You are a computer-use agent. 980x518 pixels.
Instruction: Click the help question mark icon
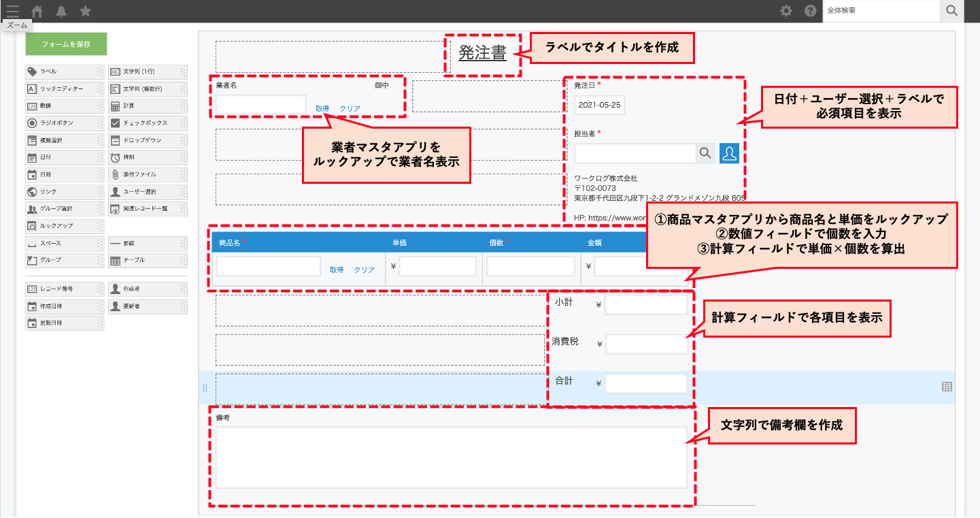pyautogui.click(x=810, y=11)
